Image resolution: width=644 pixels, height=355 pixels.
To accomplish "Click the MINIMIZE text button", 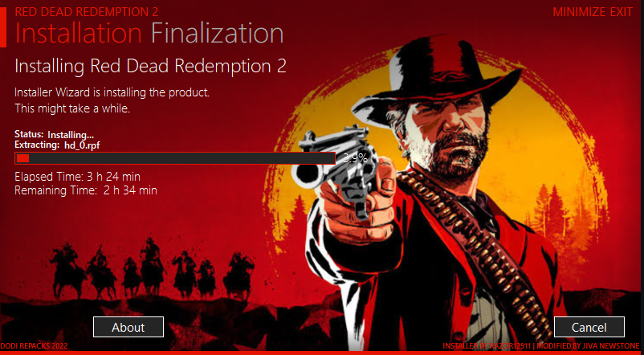I will tap(580, 12).
